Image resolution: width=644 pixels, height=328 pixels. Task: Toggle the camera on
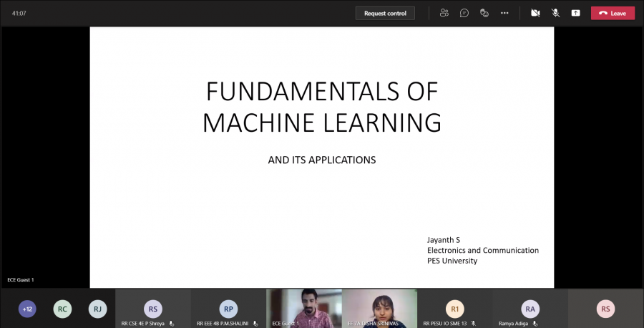coord(535,13)
